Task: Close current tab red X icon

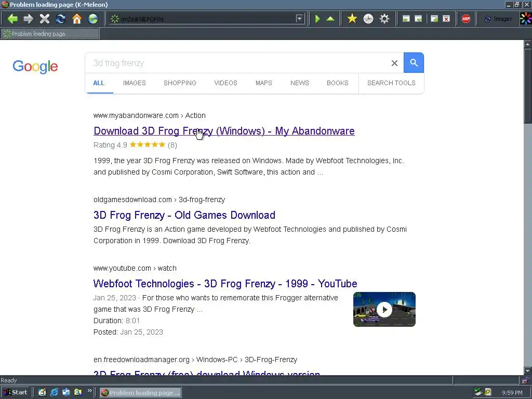Action: (x=446, y=19)
